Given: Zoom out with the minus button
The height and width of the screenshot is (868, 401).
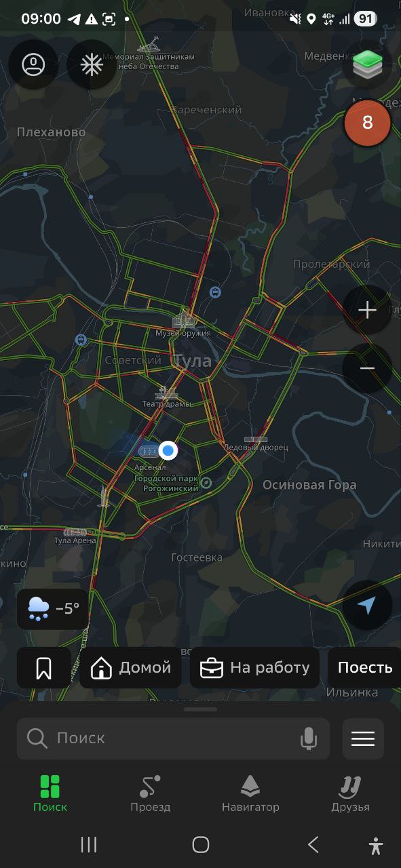Looking at the screenshot, I should point(367,368).
